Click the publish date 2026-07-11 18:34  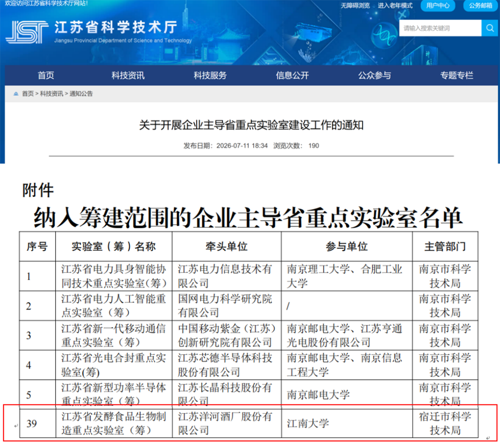[242, 146]
